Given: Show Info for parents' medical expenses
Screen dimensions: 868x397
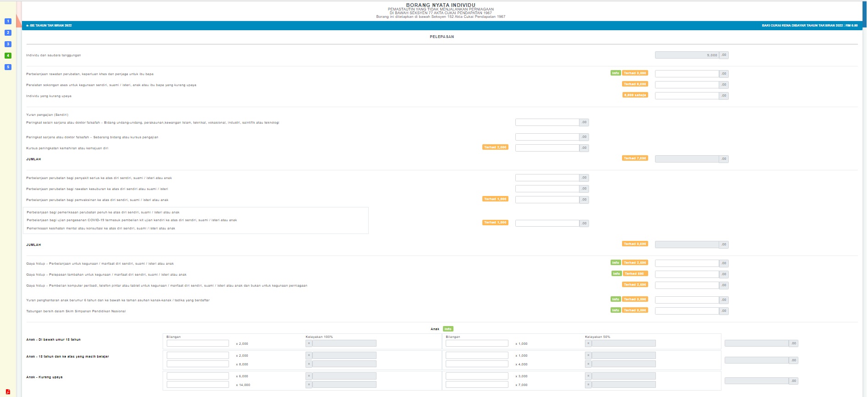Looking at the screenshot, I should 615,73.
